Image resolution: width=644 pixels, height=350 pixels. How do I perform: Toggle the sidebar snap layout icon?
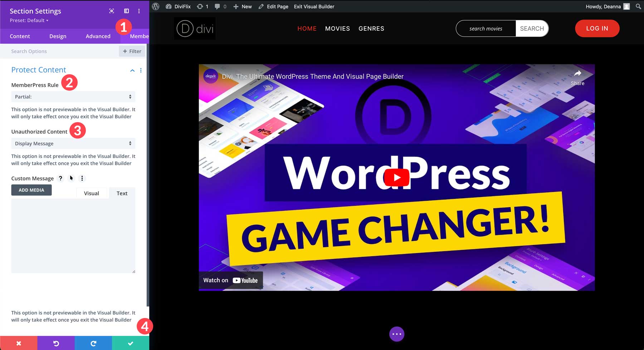pos(126,11)
